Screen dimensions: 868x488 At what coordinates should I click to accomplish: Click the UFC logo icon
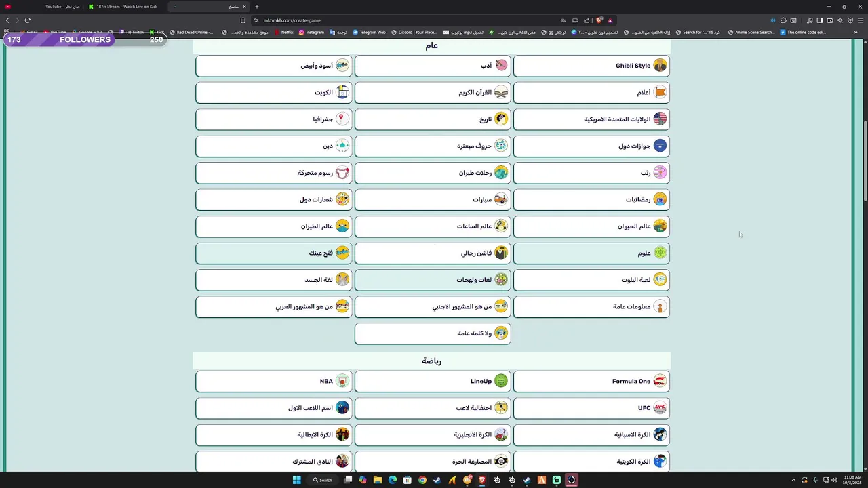coord(660,408)
